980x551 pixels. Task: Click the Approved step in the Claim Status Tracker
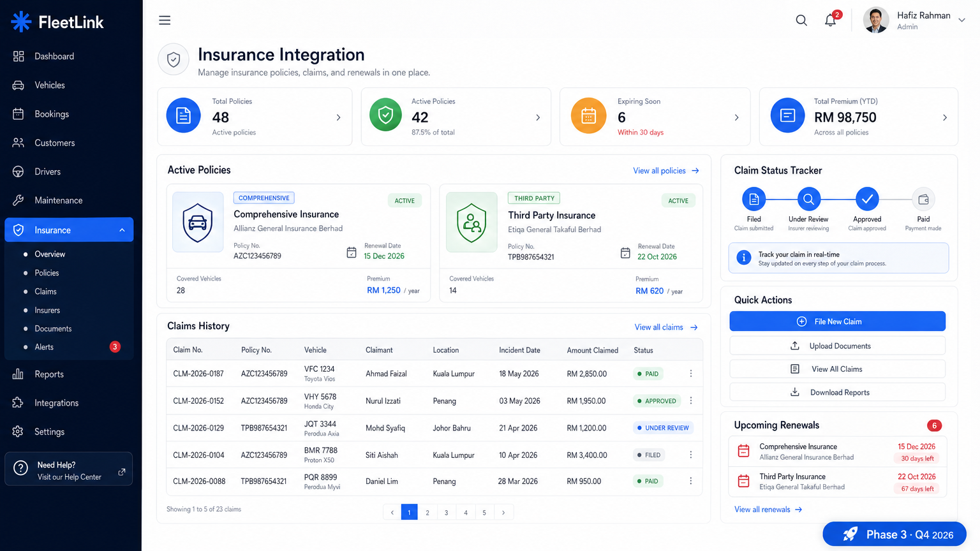pos(866,199)
